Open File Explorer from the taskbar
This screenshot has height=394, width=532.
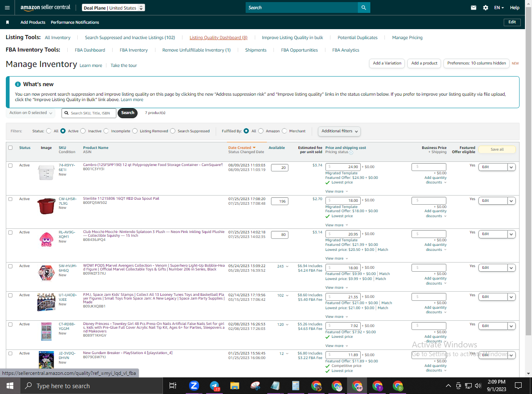[235, 386]
